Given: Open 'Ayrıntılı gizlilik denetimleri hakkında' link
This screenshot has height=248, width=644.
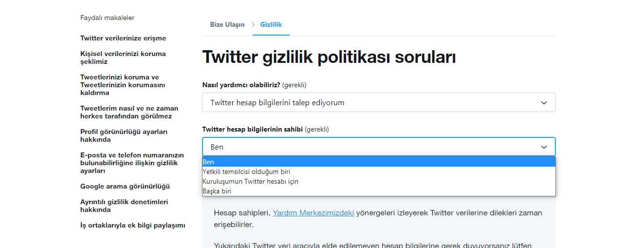Looking at the screenshot, I should pyautogui.click(x=124, y=206).
